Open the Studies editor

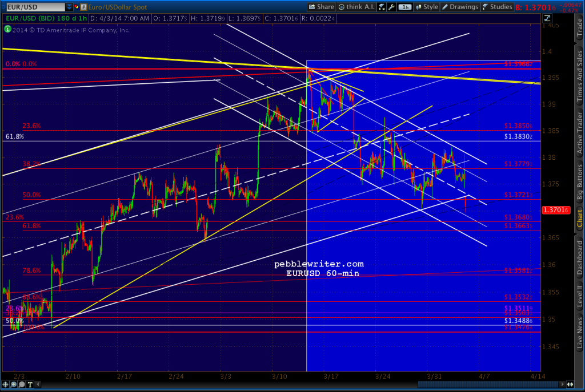pyautogui.click(x=498, y=7)
